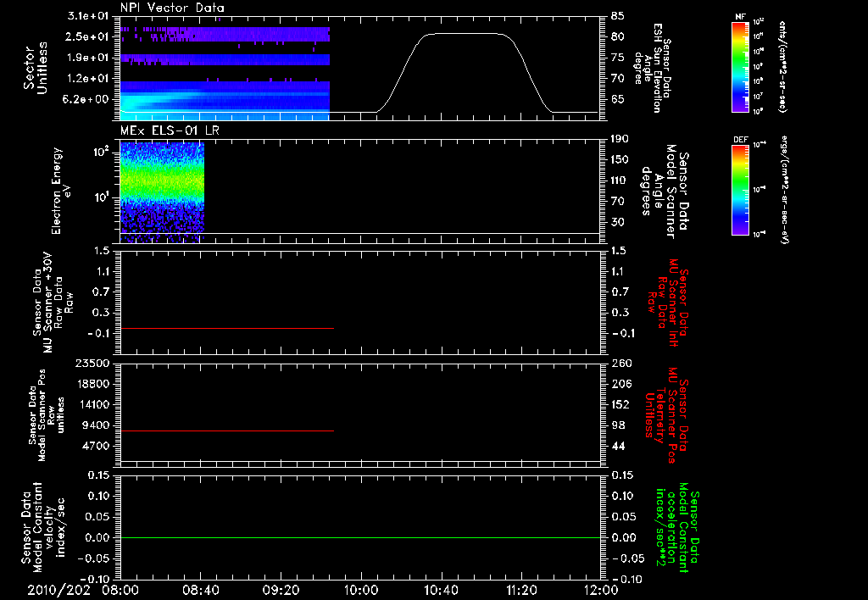Click the green 'Model Constant acceleration' label
This screenshot has width=868, height=600.
click(x=677, y=527)
